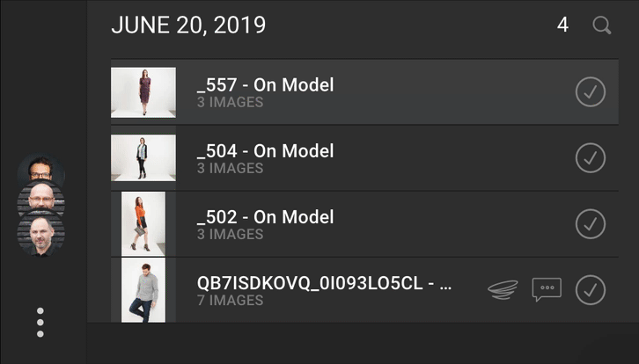639x364 pixels.
Task: Open the _504 - On Model thumbnail
Action: pyautogui.click(x=143, y=158)
